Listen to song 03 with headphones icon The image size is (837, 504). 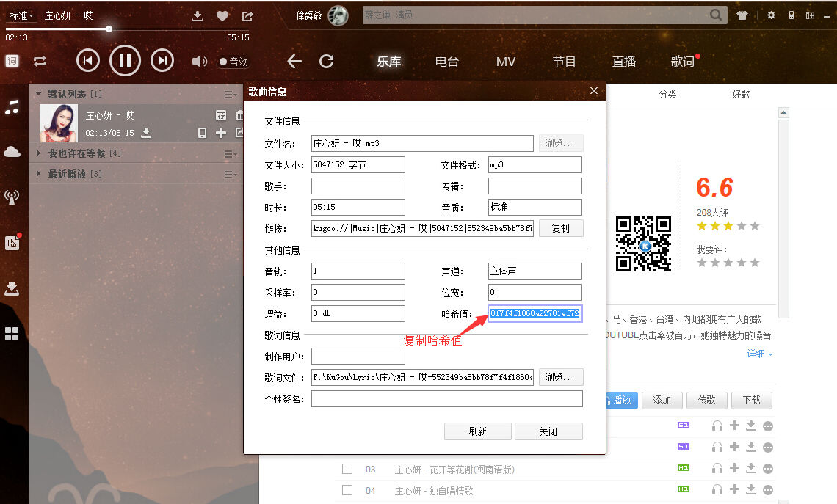tap(717, 468)
